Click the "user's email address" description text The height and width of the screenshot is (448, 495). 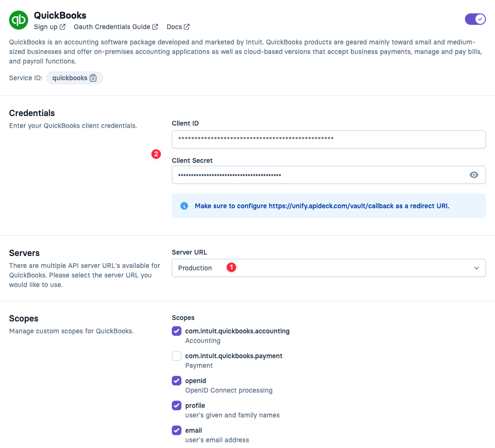(217, 440)
